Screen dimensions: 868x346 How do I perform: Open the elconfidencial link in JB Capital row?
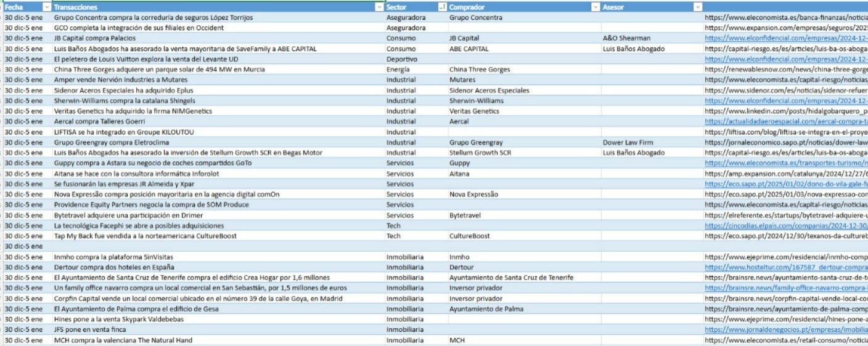click(x=786, y=38)
